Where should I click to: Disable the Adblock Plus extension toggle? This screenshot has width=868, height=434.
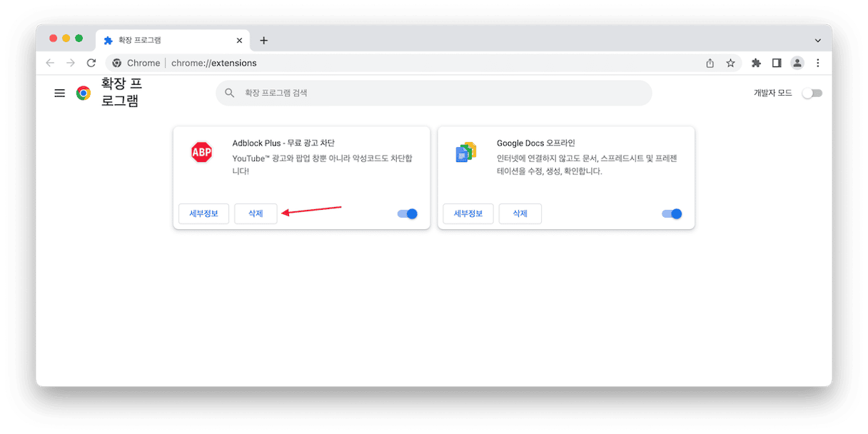pos(408,213)
